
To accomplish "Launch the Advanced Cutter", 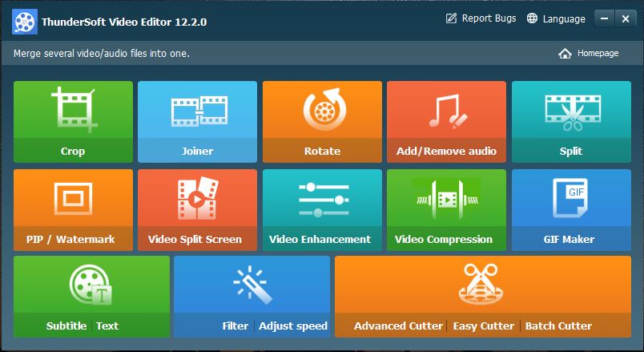I will 398,326.
